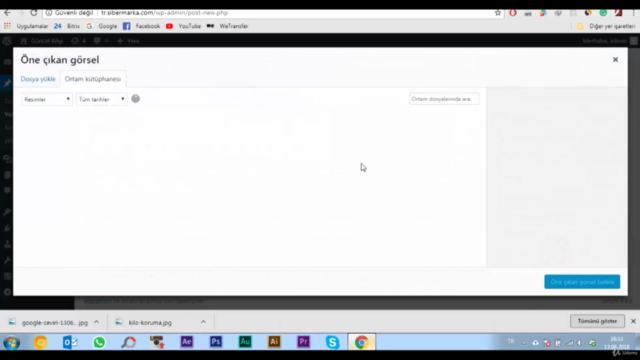Screen dimensions: 640x360
Task: Bookmark page with the star icon
Action: 498,13
